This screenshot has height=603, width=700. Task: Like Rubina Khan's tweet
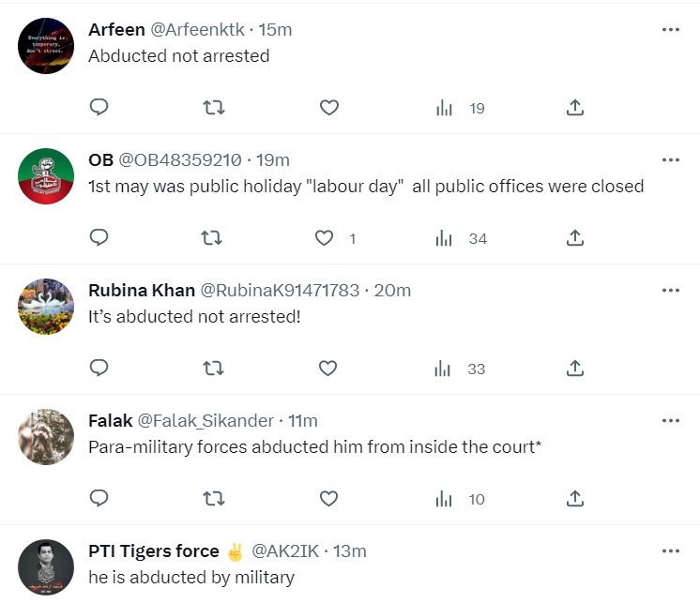coord(327,369)
